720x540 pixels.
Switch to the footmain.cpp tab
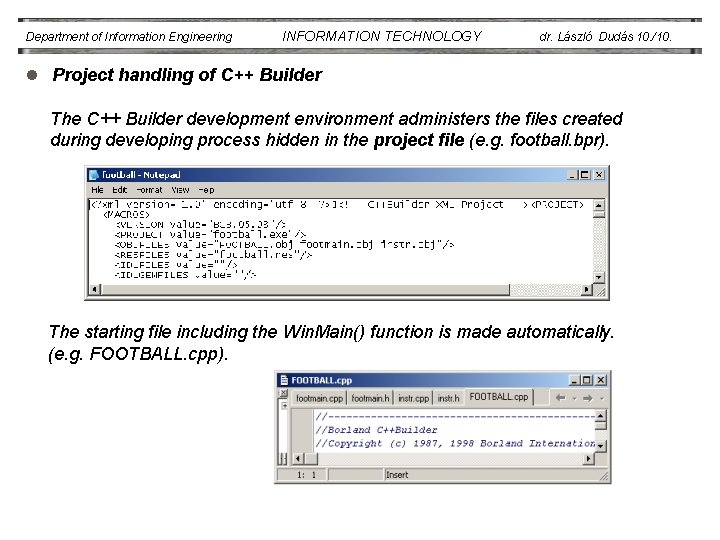[320, 398]
